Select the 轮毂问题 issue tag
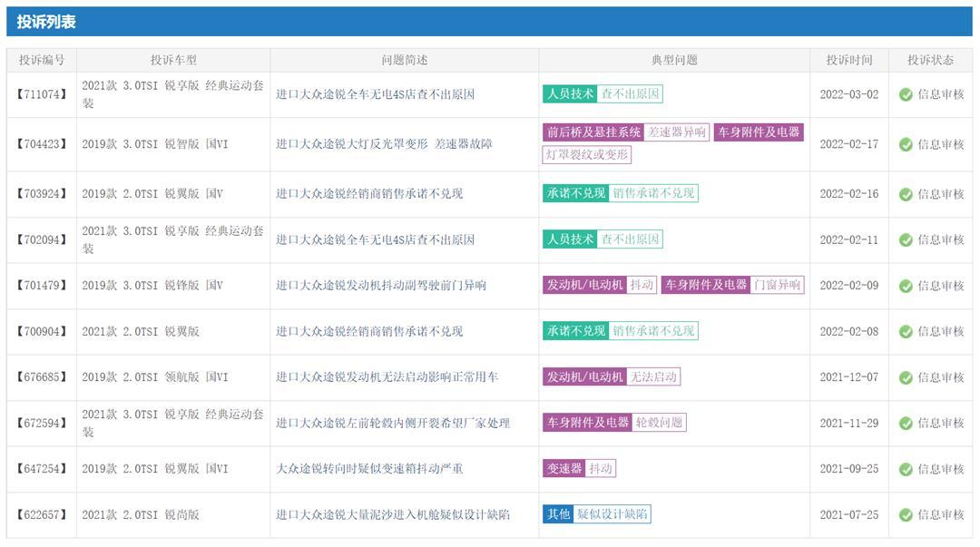 coord(659,423)
